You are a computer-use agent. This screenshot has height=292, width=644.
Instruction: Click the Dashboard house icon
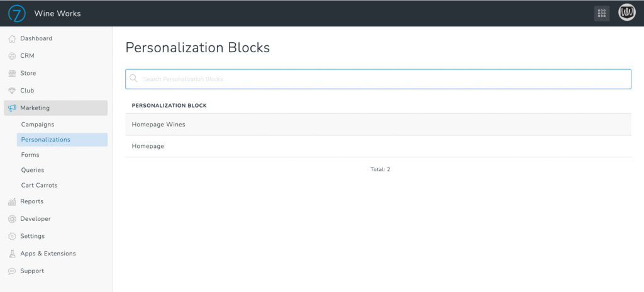point(12,38)
